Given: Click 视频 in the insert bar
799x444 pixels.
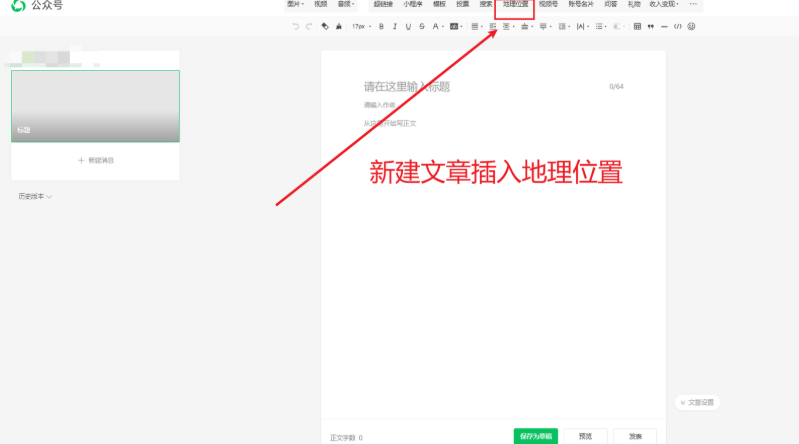Looking at the screenshot, I should pyautogui.click(x=321, y=4).
